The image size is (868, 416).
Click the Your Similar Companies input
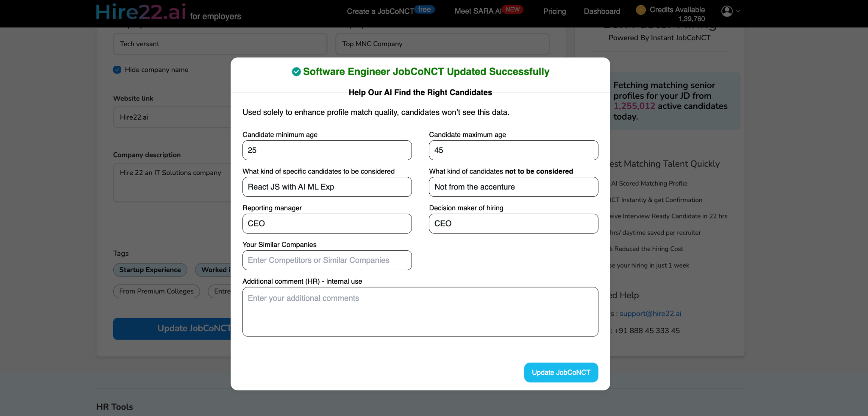click(327, 260)
